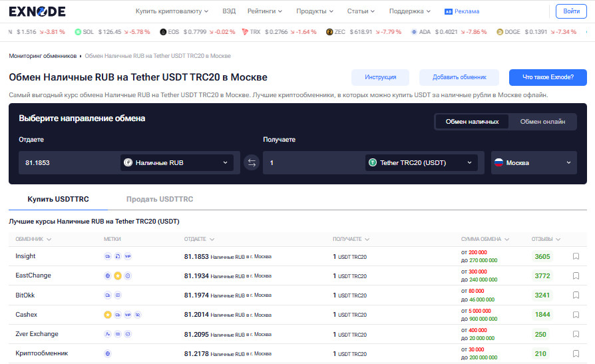The height and width of the screenshot is (364, 595).
Task: Open the Tether TRC20 (USDT) currency selector
Action: point(421,163)
